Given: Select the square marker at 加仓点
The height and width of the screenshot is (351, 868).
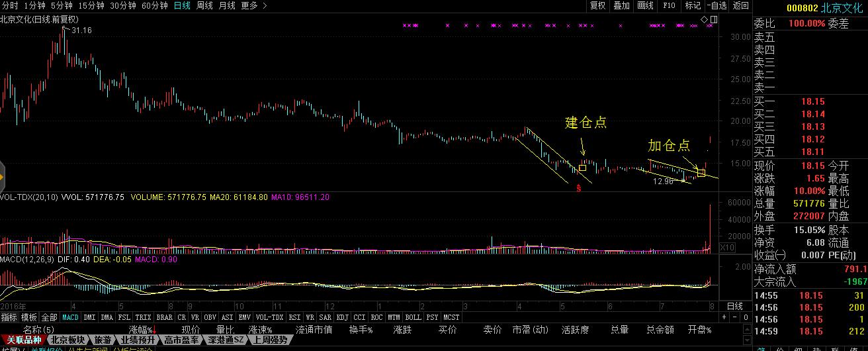Looking at the screenshot, I should pyautogui.click(x=701, y=174).
